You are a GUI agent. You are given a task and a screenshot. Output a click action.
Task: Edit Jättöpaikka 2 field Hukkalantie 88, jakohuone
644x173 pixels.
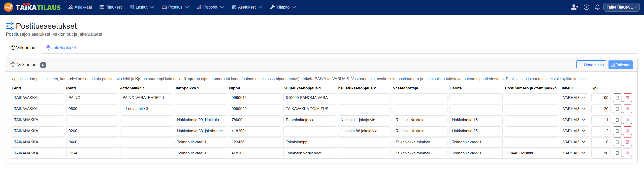pyautogui.click(x=201, y=131)
